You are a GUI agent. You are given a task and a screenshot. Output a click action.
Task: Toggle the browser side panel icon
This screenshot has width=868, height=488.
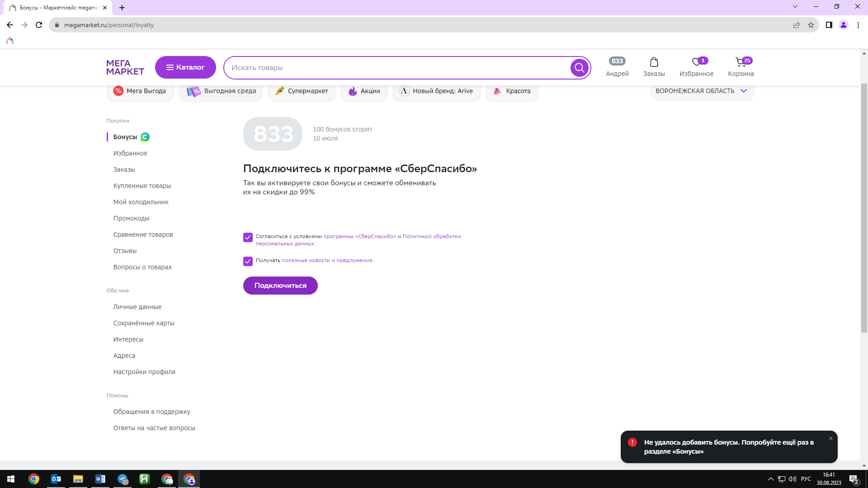pyautogui.click(x=829, y=25)
